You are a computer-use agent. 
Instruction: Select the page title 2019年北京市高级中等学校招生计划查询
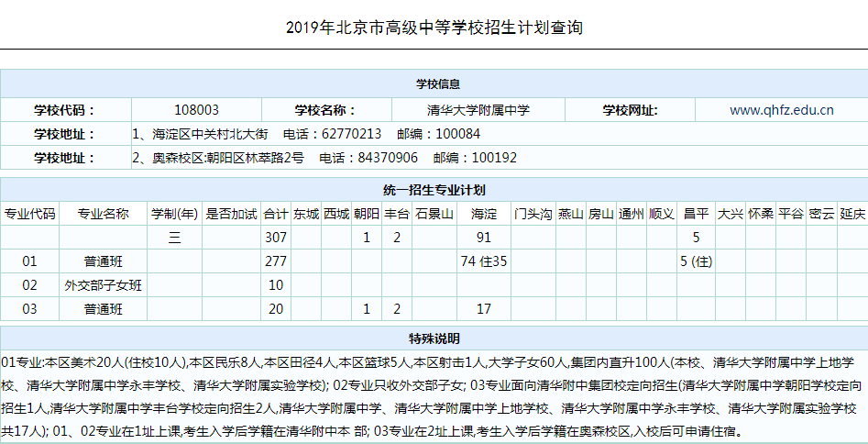pyautogui.click(x=434, y=28)
